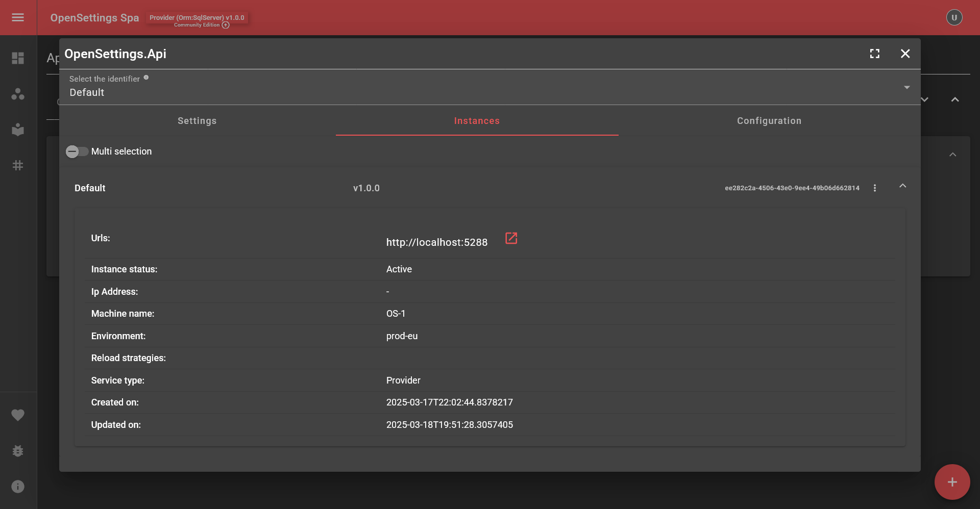980x509 pixels.
Task: Open the services sidebar icon
Action: click(18, 130)
